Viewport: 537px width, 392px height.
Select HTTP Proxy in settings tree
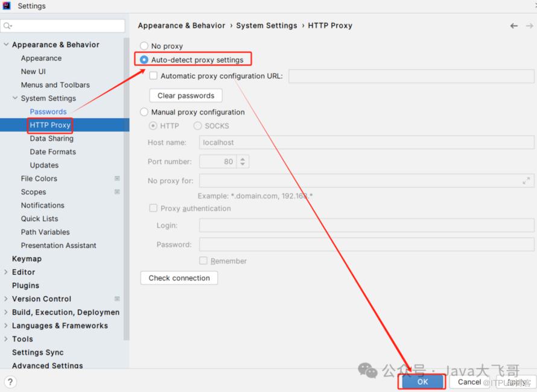(50, 125)
